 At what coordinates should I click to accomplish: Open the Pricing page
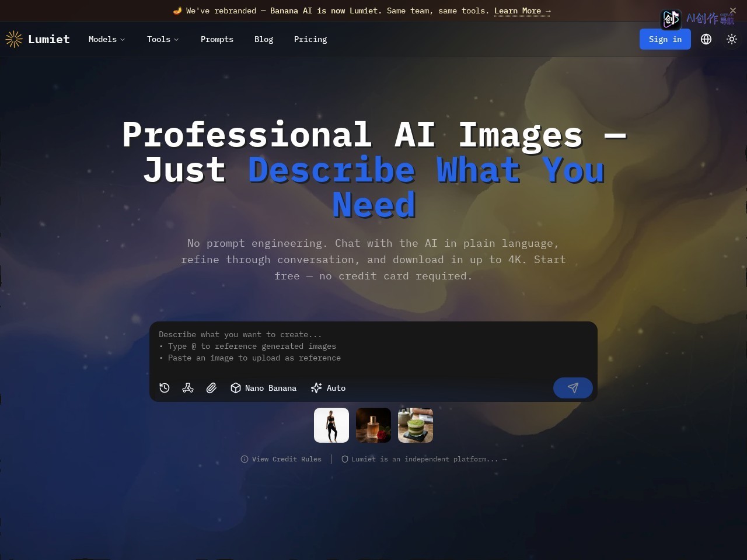(310, 39)
